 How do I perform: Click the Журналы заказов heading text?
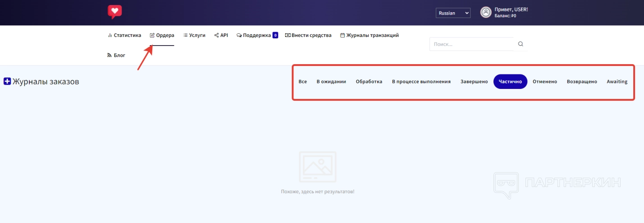pos(46,82)
